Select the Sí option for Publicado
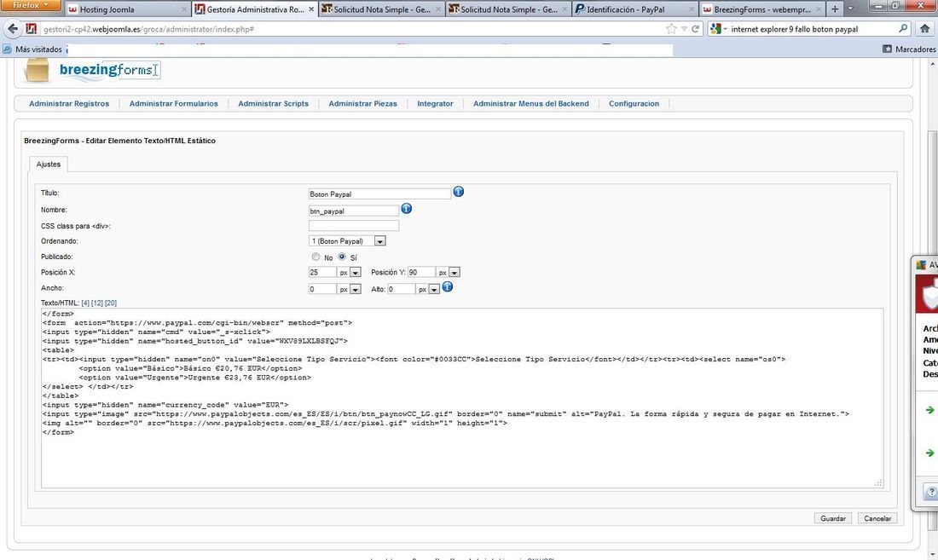This screenshot has height=560, width=938. pyautogui.click(x=342, y=257)
